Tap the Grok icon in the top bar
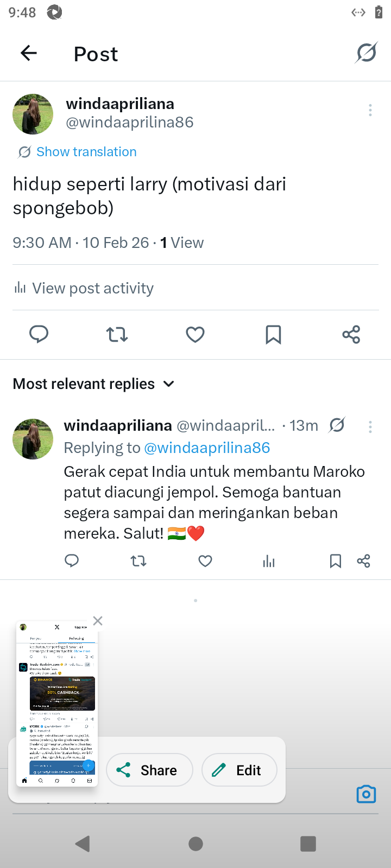 [367, 53]
